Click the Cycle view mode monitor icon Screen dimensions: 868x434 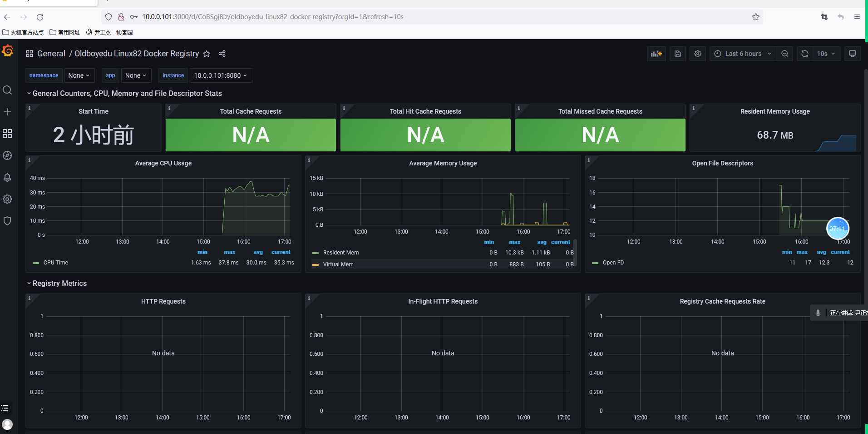pyautogui.click(x=853, y=54)
